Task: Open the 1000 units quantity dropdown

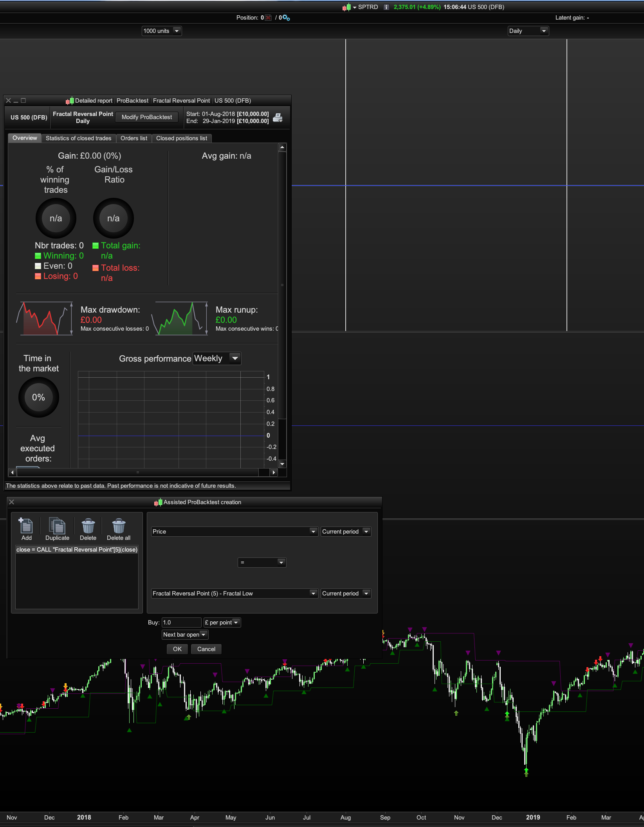Action: click(x=162, y=31)
